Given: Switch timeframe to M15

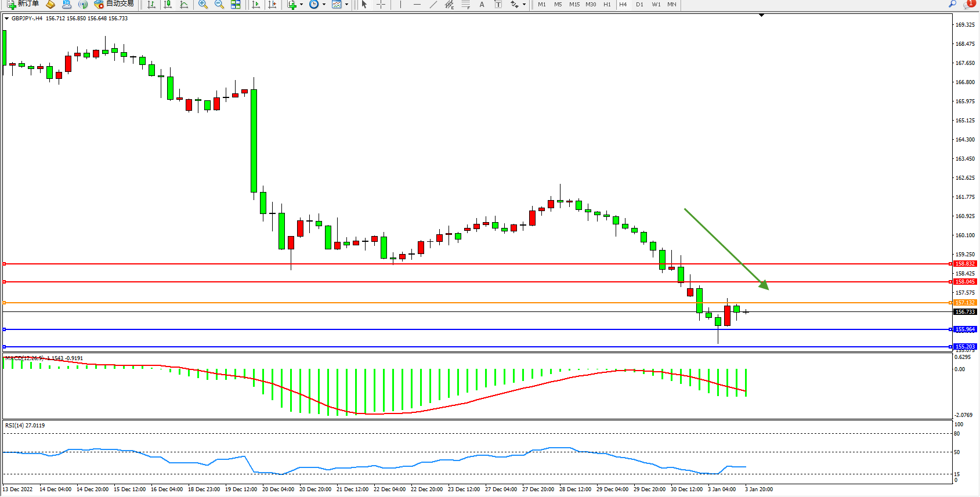Looking at the screenshot, I should tap(574, 5).
